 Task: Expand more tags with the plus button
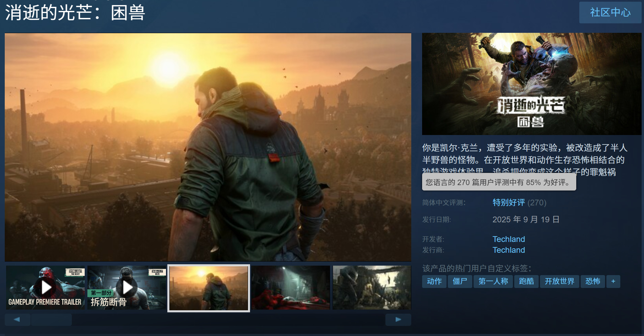coord(613,282)
